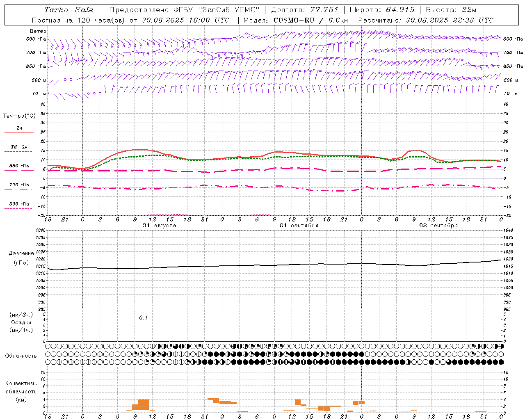Click the date label "01 сентября"
The width and height of the screenshot is (525, 420).
(299, 226)
